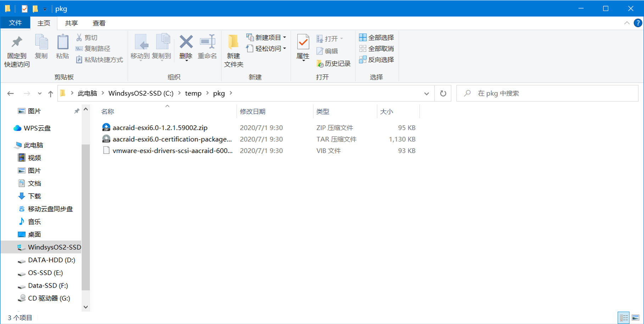
Task: Refresh the folder view with reload icon
Action: pyautogui.click(x=443, y=94)
